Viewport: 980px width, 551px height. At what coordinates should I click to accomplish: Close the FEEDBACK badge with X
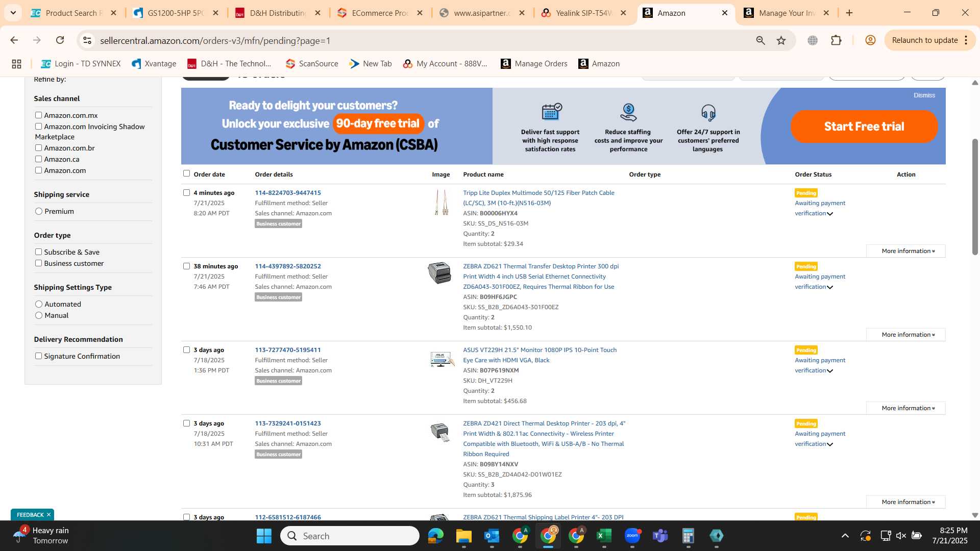click(48, 515)
